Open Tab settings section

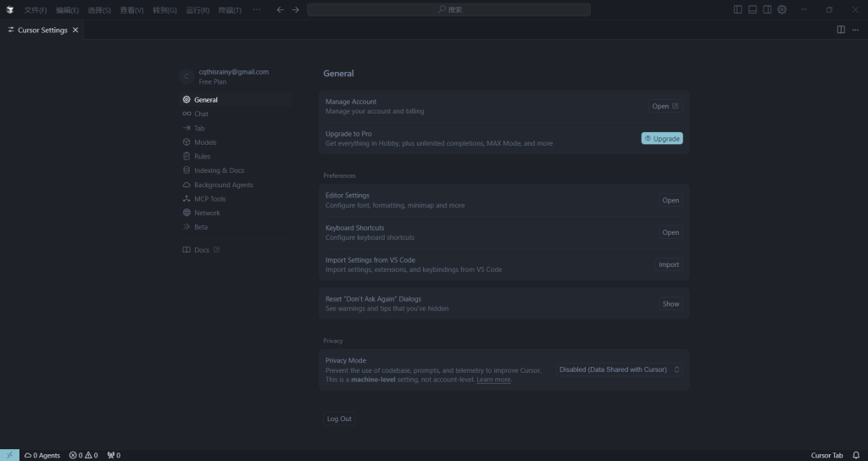(x=236, y=128)
